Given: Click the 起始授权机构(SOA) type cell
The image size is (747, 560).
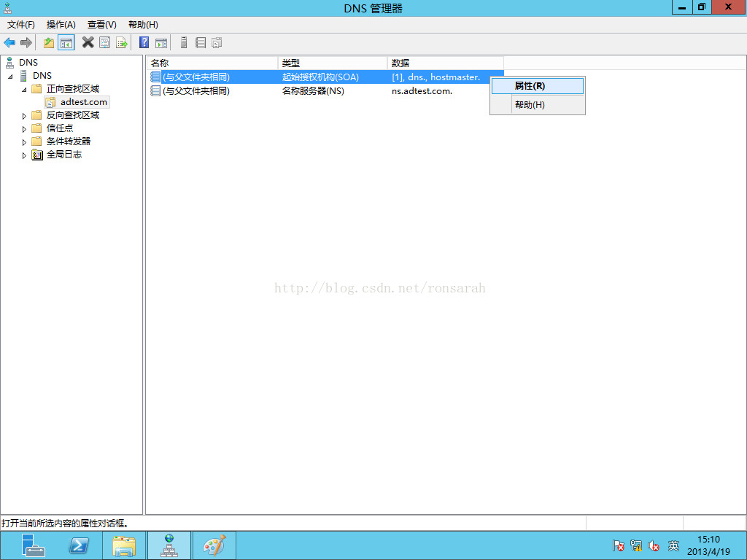Looking at the screenshot, I should click(320, 77).
